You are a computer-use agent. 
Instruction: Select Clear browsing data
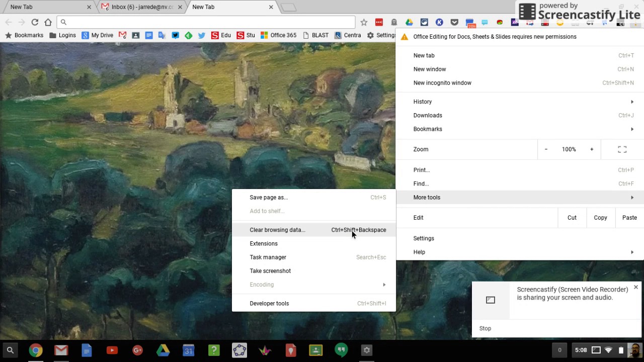(314, 230)
